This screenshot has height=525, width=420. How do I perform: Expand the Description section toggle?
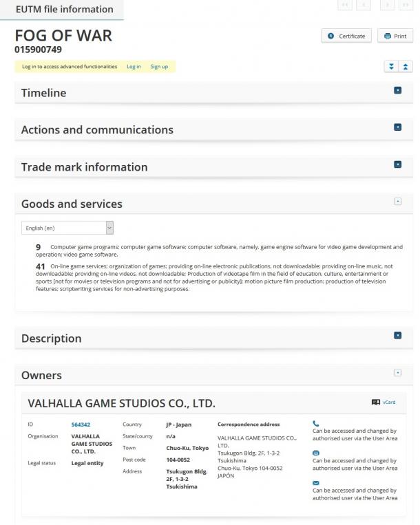[397, 336]
